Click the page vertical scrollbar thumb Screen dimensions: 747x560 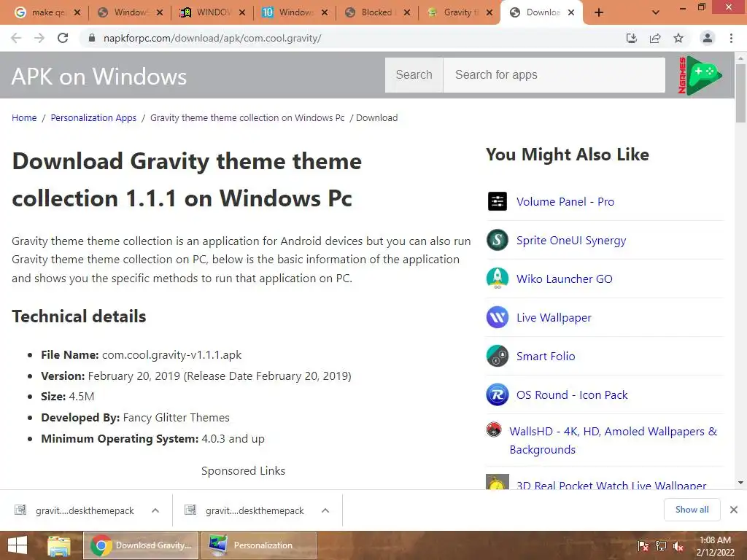coord(740,93)
